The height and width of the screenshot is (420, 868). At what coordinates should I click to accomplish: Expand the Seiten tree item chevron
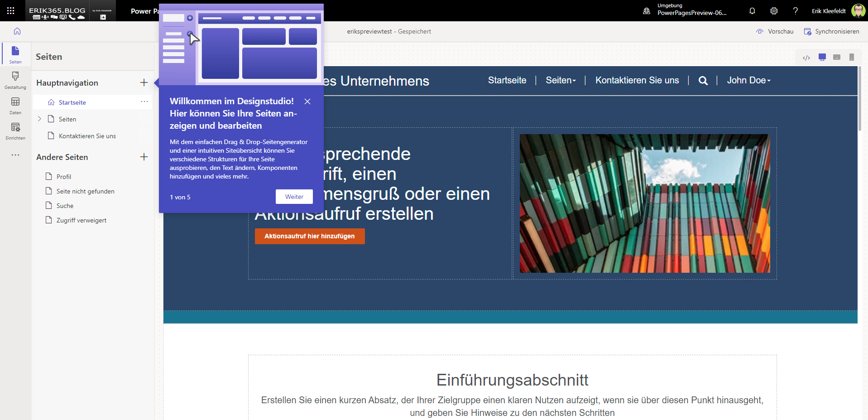39,119
